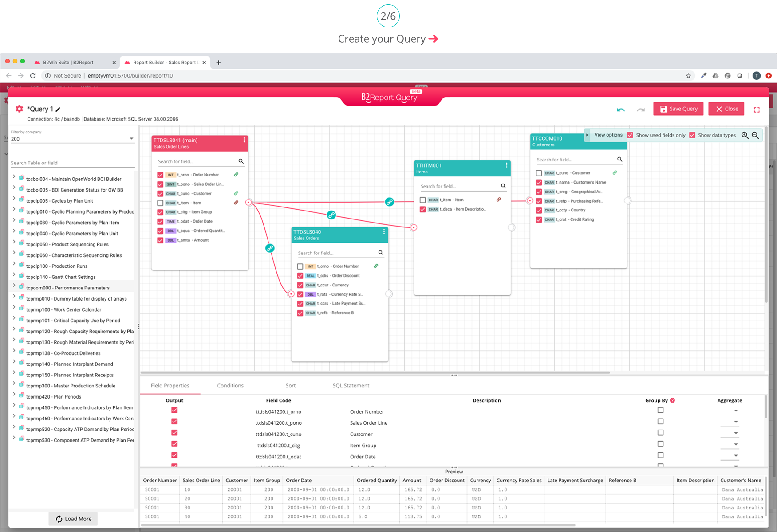
Task: Switch to the Conditions tab
Action: 230,386
